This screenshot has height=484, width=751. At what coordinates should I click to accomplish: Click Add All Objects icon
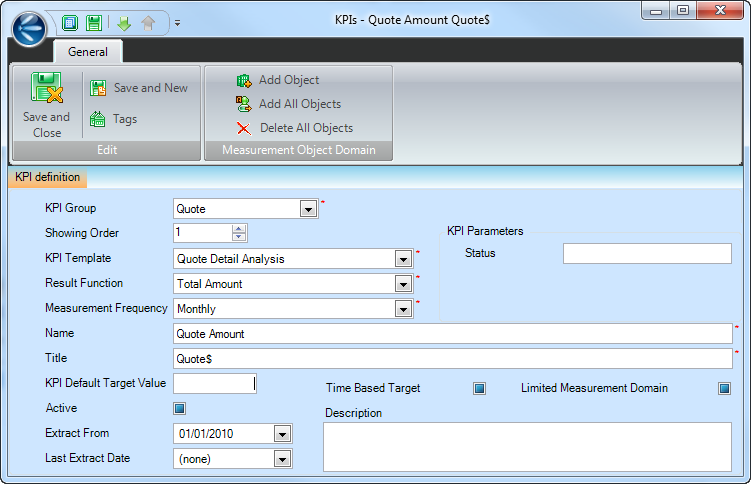(244, 104)
